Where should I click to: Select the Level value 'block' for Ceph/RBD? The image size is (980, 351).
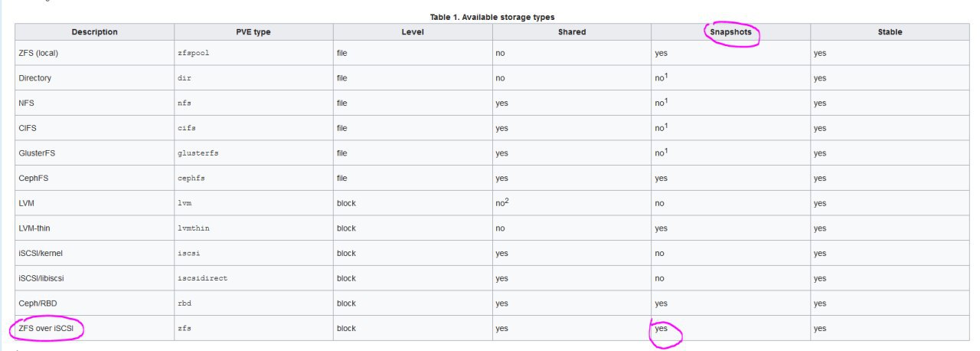coord(346,303)
